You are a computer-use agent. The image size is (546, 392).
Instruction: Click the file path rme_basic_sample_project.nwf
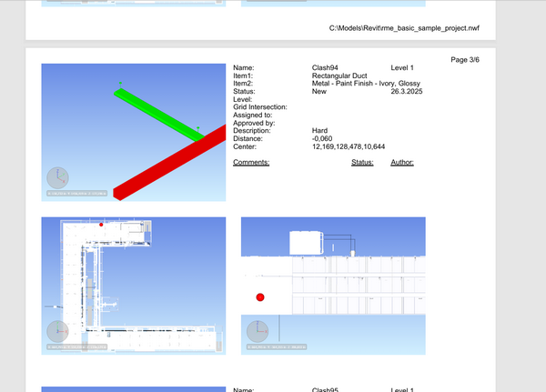click(x=404, y=28)
